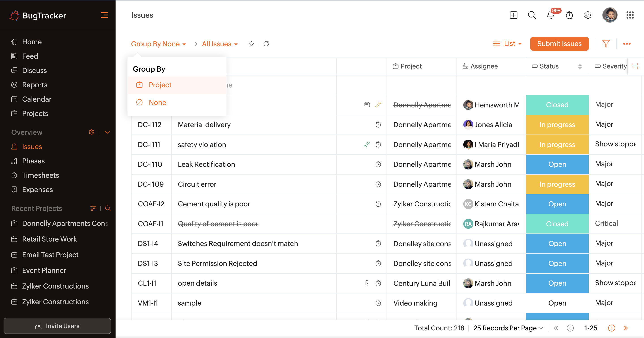Click In progress status of DC-I112
This screenshot has width=644, height=338.
click(557, 125)
